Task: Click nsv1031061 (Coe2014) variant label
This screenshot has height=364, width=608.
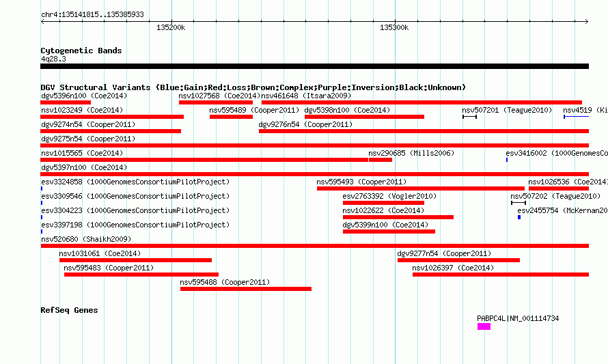Action: [x=100, y=253]
